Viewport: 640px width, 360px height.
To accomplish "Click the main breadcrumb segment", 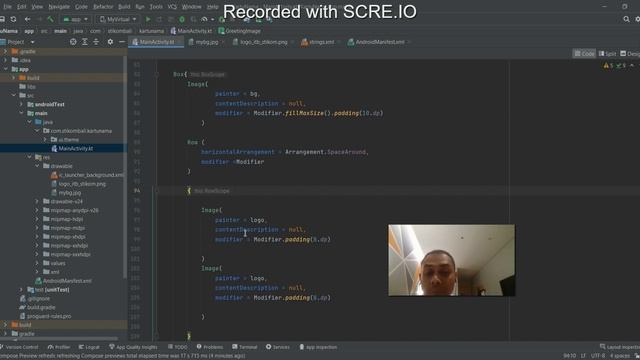I will coord(60,31).
